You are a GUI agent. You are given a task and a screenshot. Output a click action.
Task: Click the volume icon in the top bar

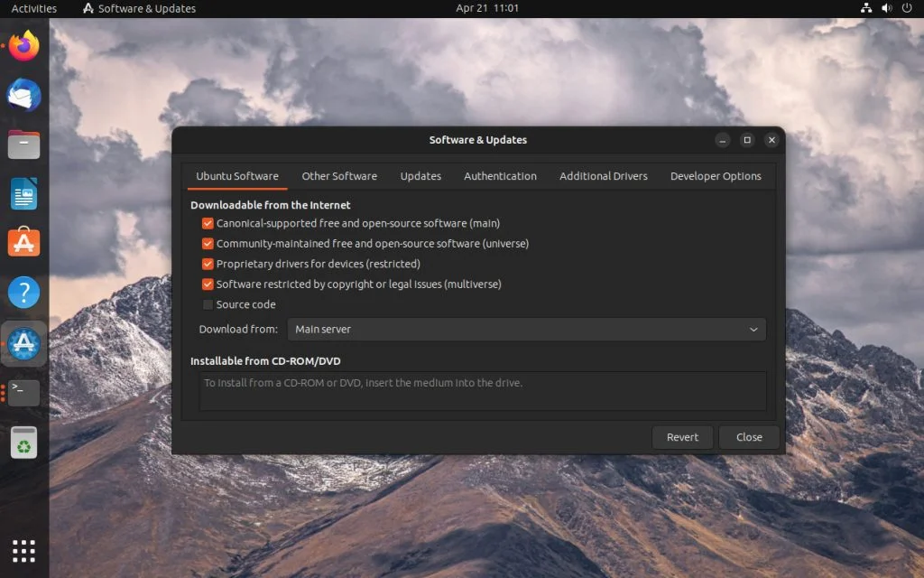click(x=885, y=8)
